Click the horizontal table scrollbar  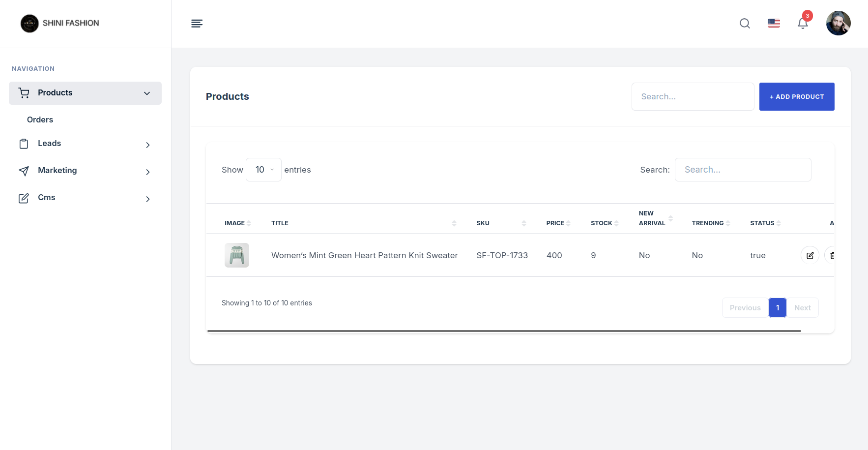(x=504, y=331)
